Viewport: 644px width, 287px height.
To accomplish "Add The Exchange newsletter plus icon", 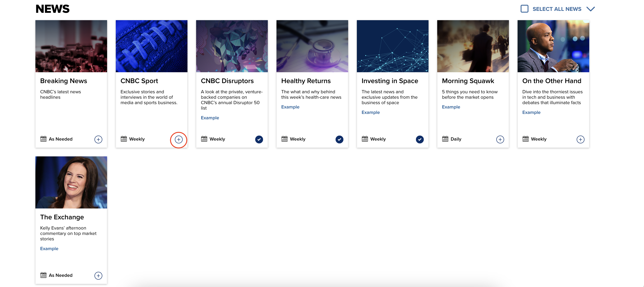I will (x=98, y=276).
